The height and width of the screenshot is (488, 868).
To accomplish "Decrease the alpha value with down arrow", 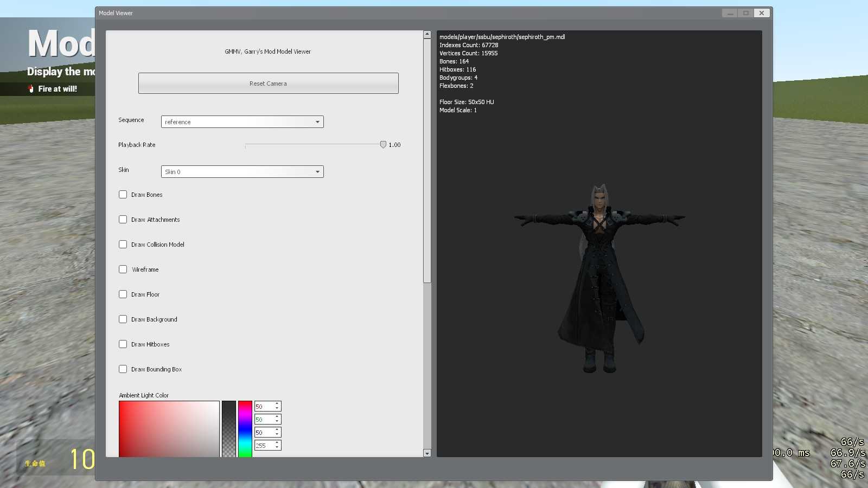I will [x=277, y=448].
